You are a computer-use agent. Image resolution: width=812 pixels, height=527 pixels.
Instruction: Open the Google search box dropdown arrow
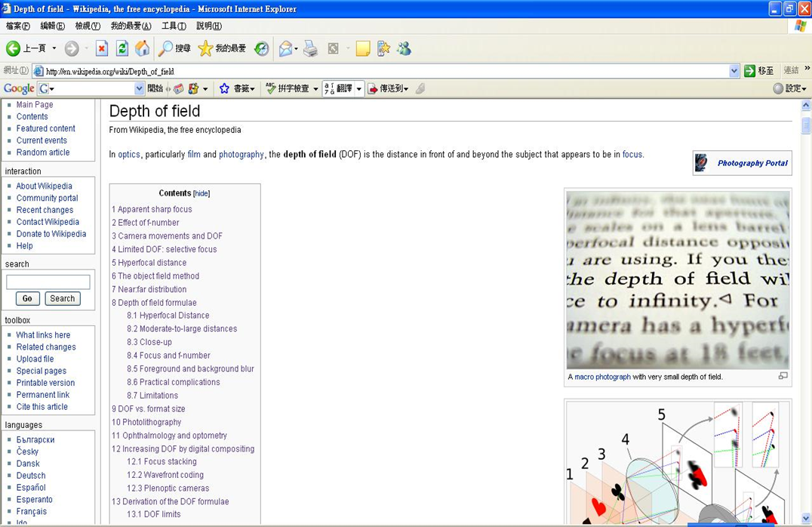(x=139, y=88)
